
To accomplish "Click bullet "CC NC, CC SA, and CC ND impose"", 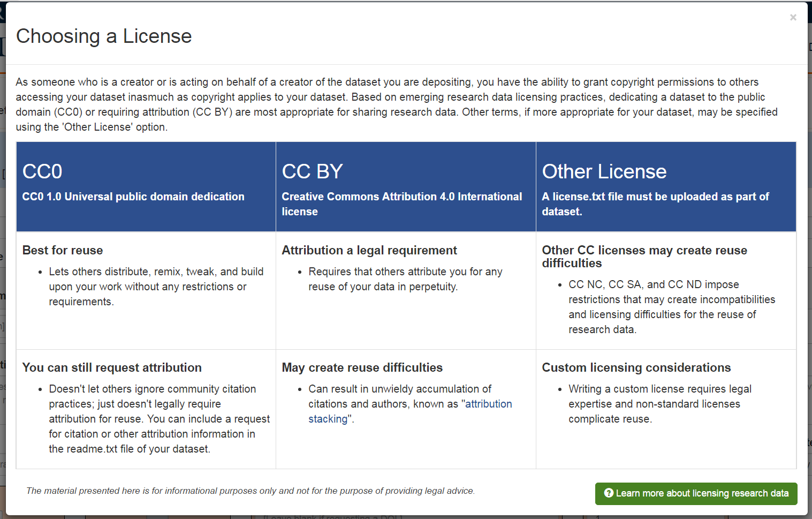I will pyautogui.click(x=672, y=307).
